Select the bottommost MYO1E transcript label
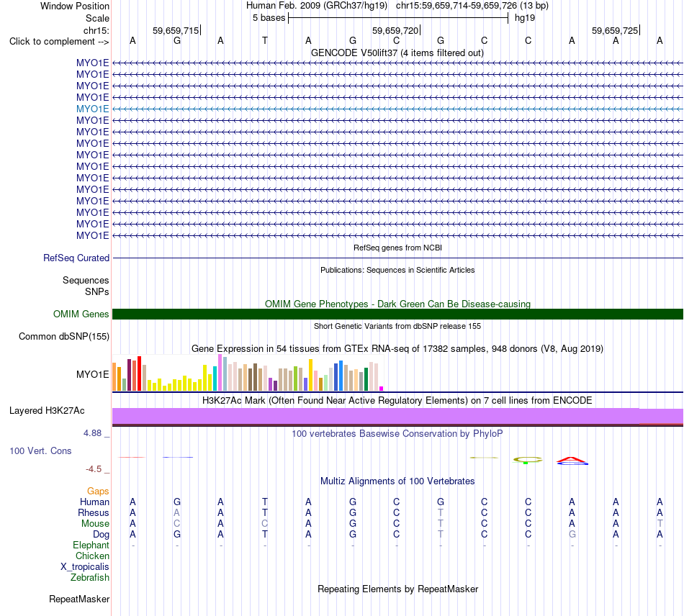This screenshot has width=684, height=616. point(92,235)
